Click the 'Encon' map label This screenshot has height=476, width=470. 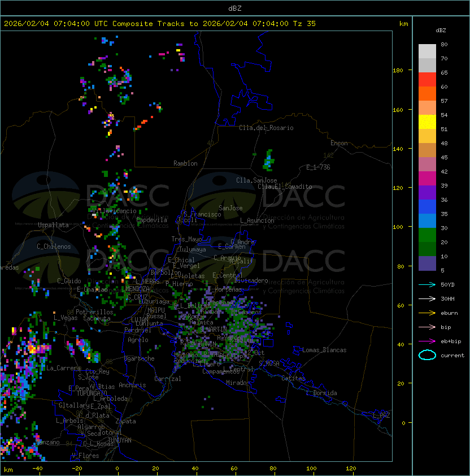339,143
